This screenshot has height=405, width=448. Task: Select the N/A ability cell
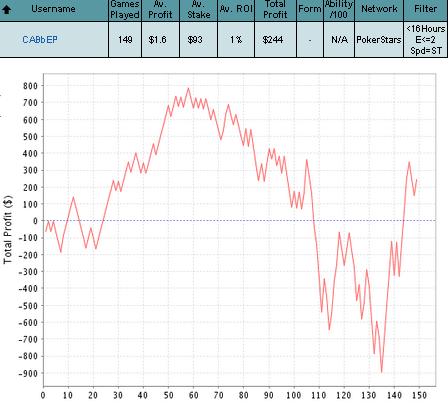(x=339, y=40)
